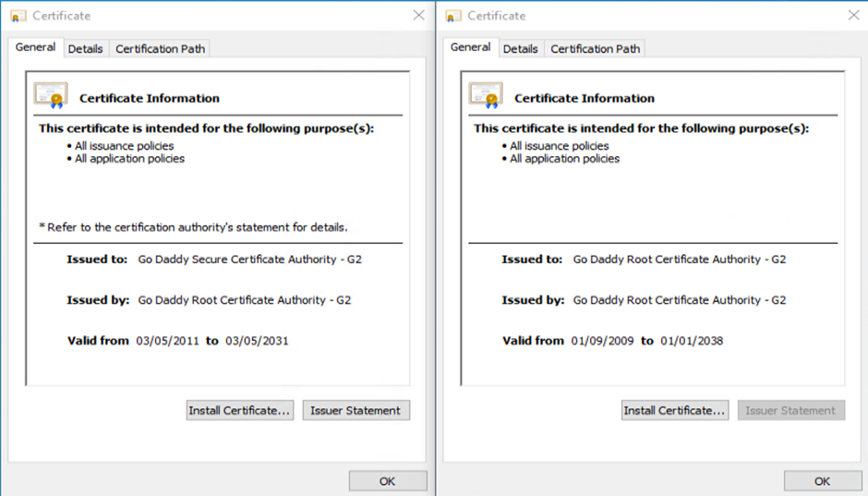Click certificate ribbon icon in right info panel
Viewport: 868px width, 496px height.
(x=486, y=95)
